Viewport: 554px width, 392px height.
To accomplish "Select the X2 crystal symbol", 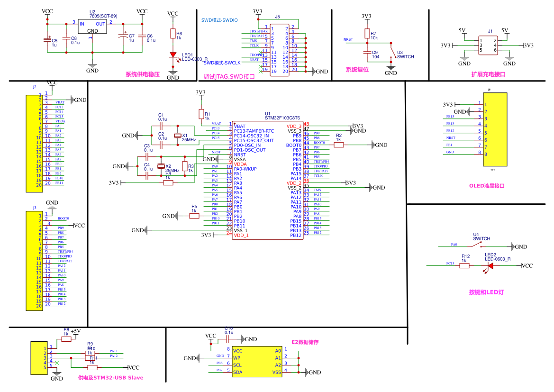I will (161, 166).
